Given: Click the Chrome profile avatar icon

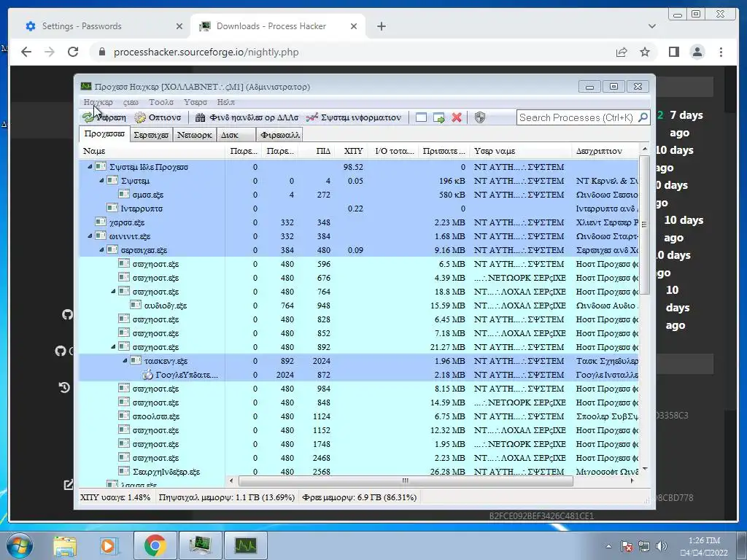Looking at the screenshot, I should 697,52.
